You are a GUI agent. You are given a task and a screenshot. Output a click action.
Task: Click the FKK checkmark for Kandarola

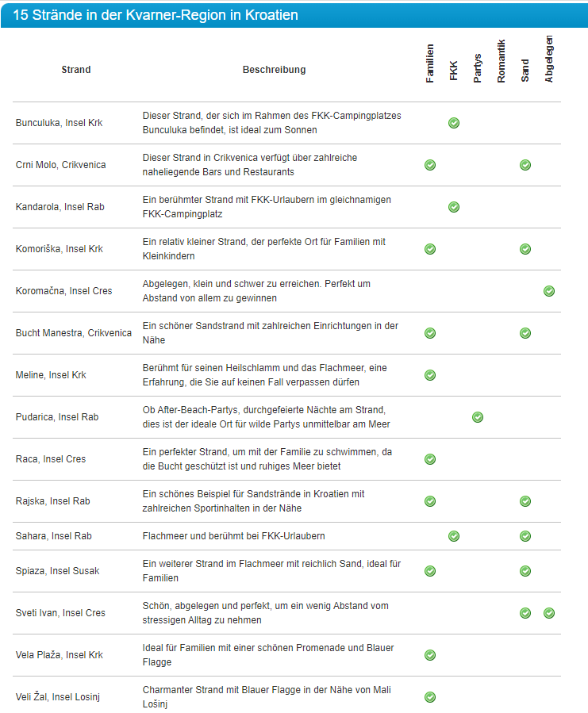(x=454, y=207)
